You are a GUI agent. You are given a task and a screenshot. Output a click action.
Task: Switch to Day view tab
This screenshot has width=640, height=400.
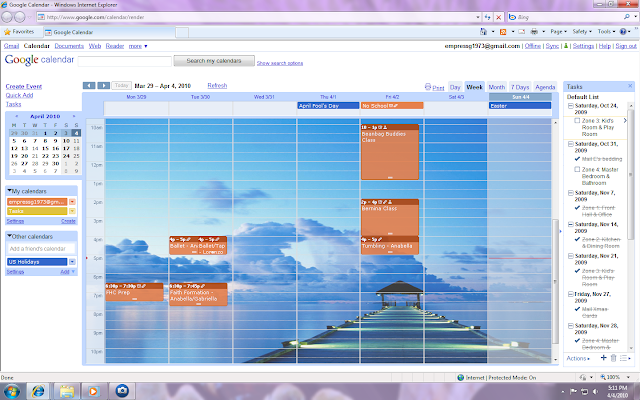point(455,87)
